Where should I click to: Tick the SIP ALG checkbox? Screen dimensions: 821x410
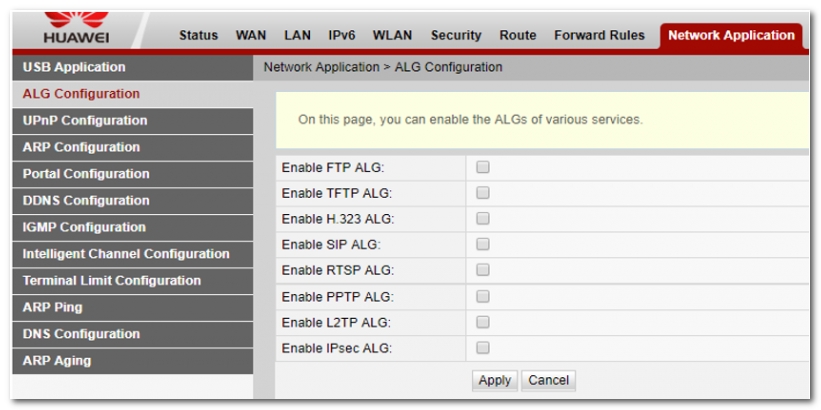pos(483,244)
